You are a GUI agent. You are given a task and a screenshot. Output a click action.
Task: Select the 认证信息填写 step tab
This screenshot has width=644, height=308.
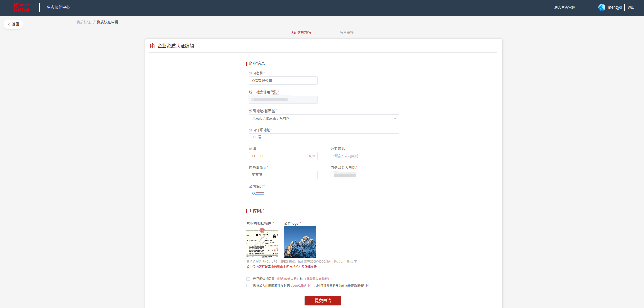click(300, 33)
